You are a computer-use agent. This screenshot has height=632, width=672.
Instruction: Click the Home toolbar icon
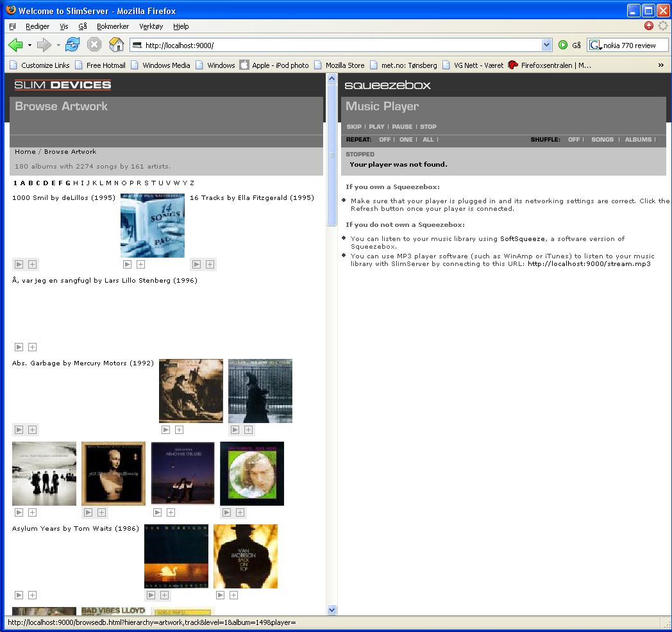[x=116, y=45]
